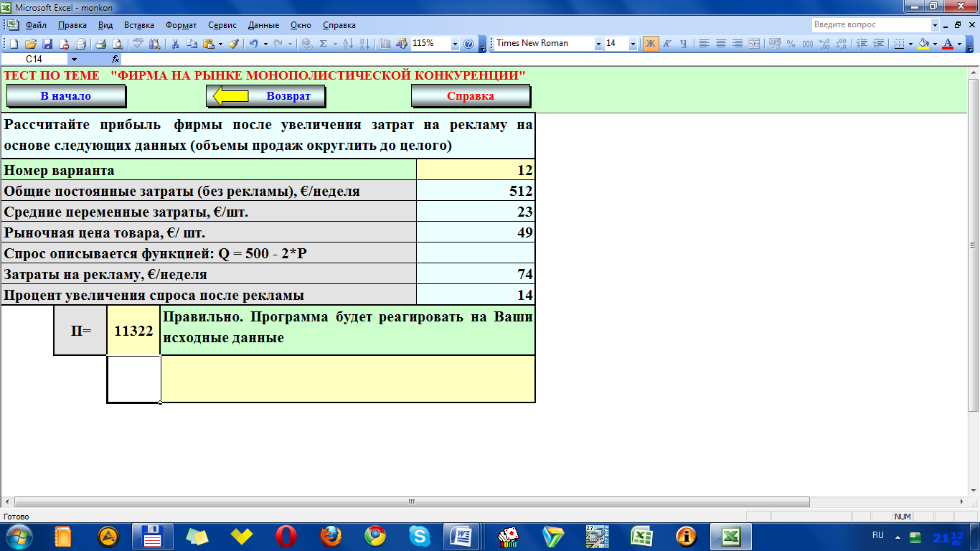
Task: Expand the Fill Color dropdown arrow
Action: [934, 44]
